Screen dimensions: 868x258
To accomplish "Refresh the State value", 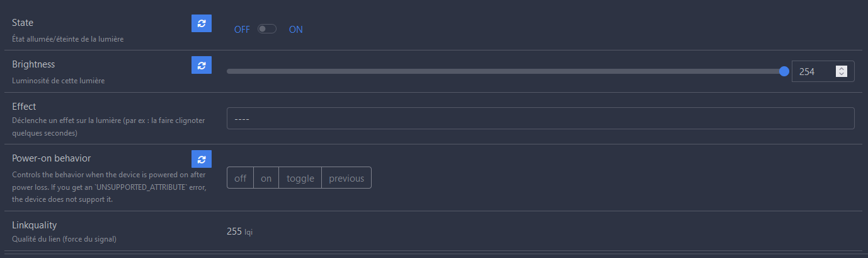I will (202, 23).
